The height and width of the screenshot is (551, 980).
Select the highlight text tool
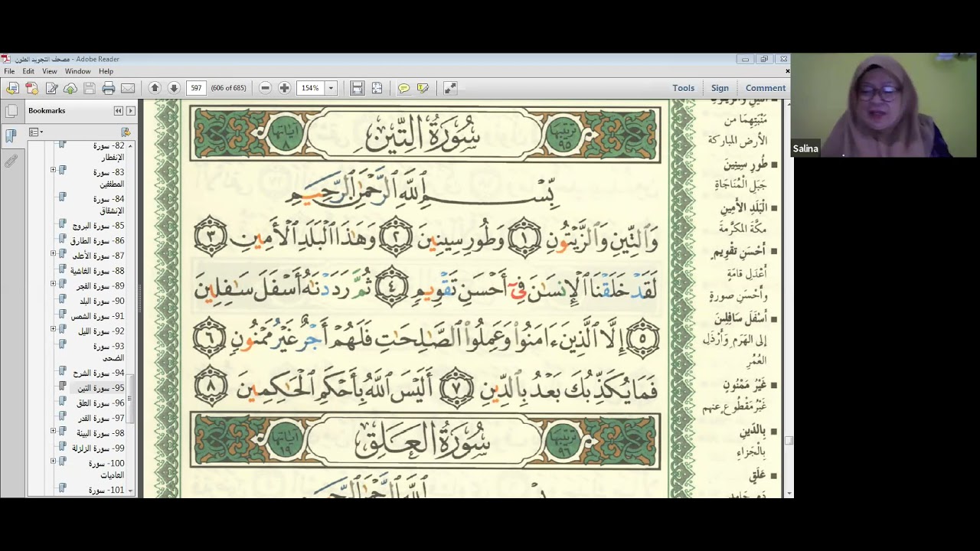click(423, 88)
